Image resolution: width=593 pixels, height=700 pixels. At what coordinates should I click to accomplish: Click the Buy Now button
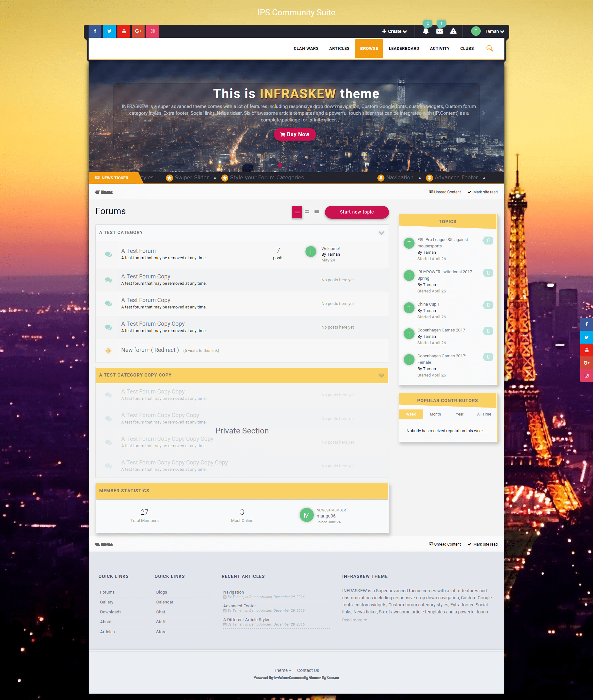click(x=295, y=134)
